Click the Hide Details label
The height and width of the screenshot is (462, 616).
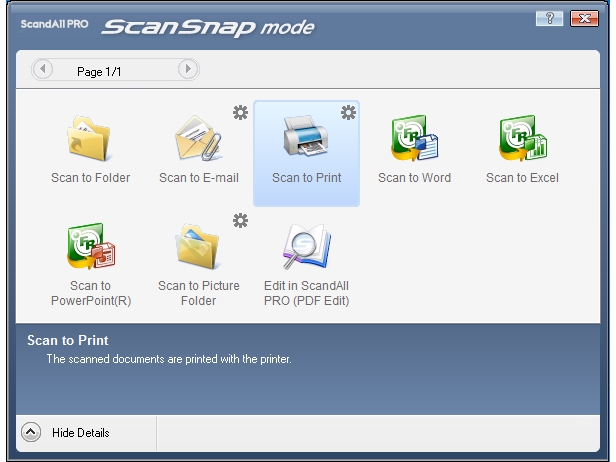coord(81,433)
